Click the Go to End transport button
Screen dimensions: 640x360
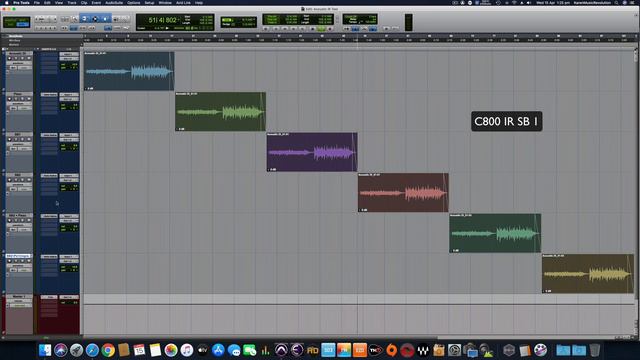(x=302, y=29)
